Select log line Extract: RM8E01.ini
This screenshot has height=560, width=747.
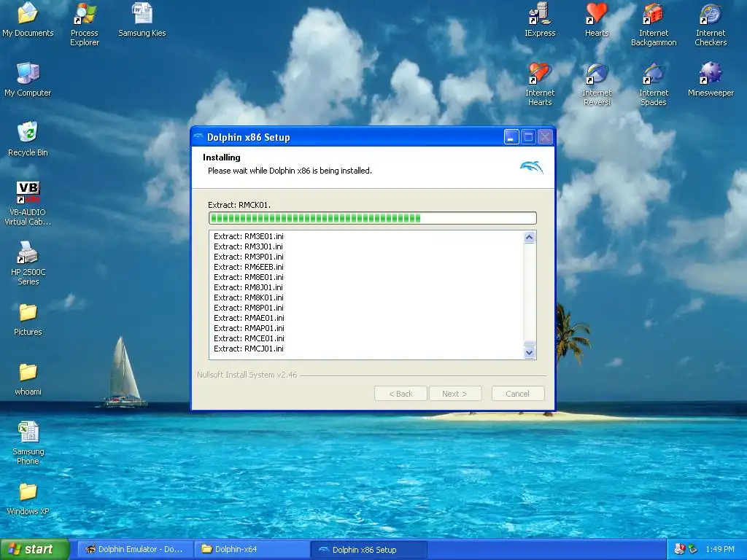point(249,277)
